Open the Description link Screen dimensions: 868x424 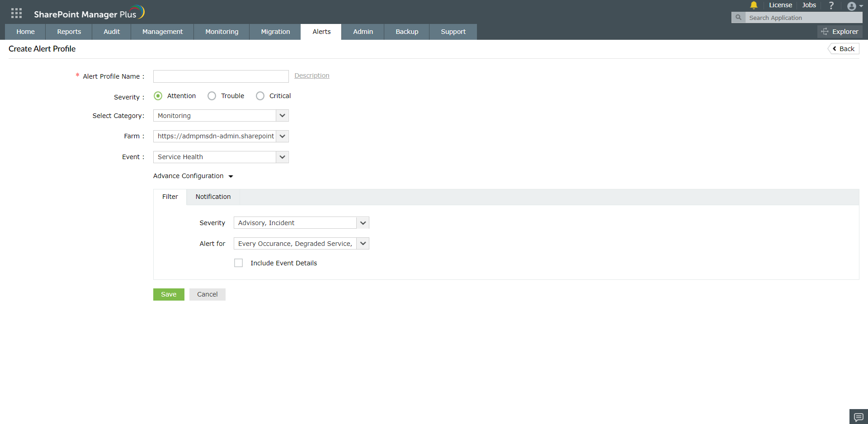coord(311,75)
